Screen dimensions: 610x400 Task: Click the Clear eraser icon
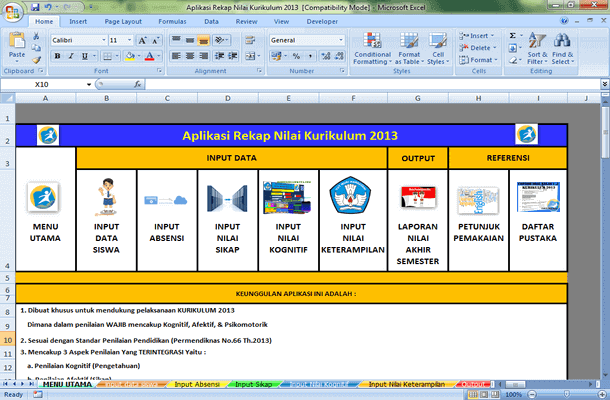pos(513,60)
